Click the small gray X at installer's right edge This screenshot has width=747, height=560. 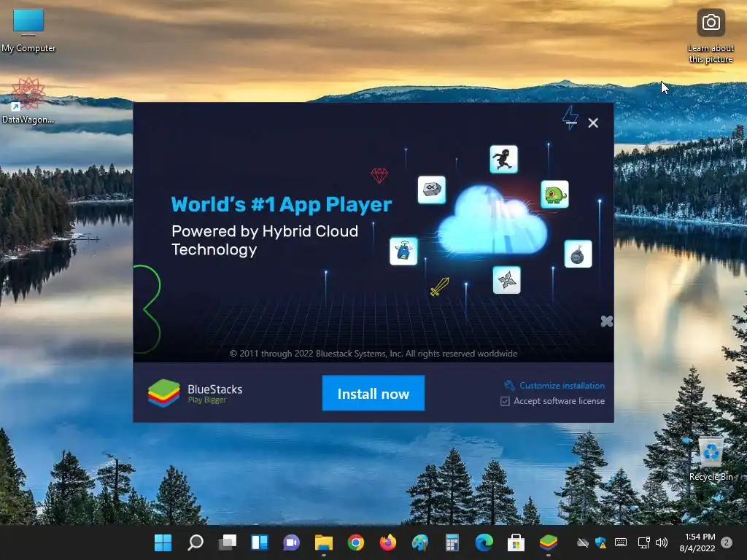click(x=606, y=321)
